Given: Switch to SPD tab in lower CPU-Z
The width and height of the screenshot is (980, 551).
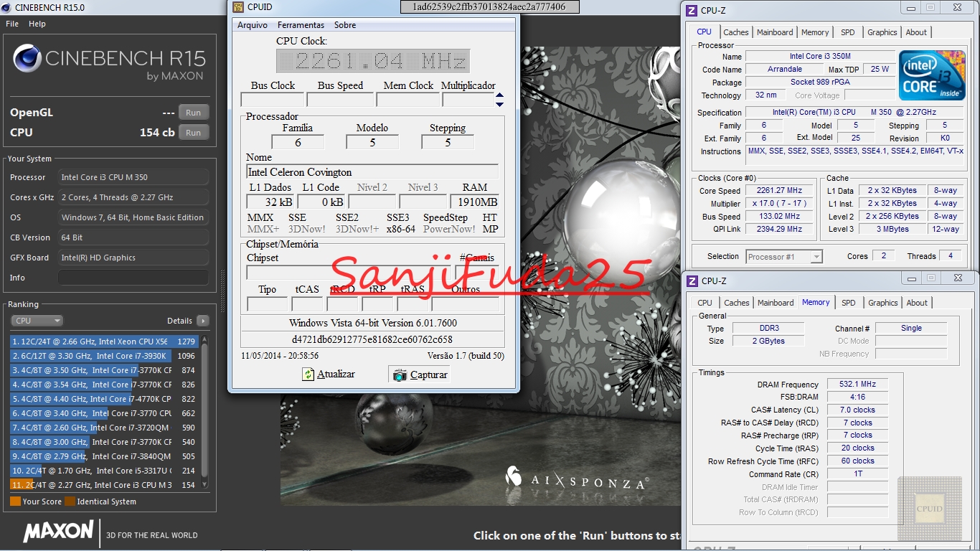Looking at the screenshot, I should click(x=848, y=303).
